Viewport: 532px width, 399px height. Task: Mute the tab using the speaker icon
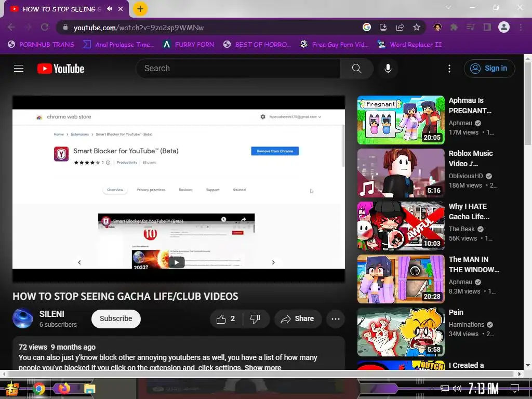[109, 9]
